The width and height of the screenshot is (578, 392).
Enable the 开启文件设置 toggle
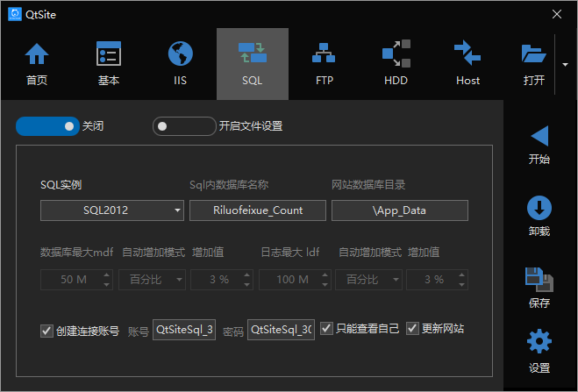pyautogui.click(x=184, y=126)
